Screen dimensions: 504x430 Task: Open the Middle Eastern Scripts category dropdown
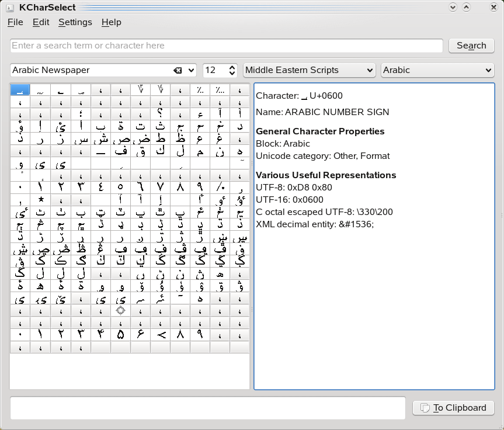point(309,70)
